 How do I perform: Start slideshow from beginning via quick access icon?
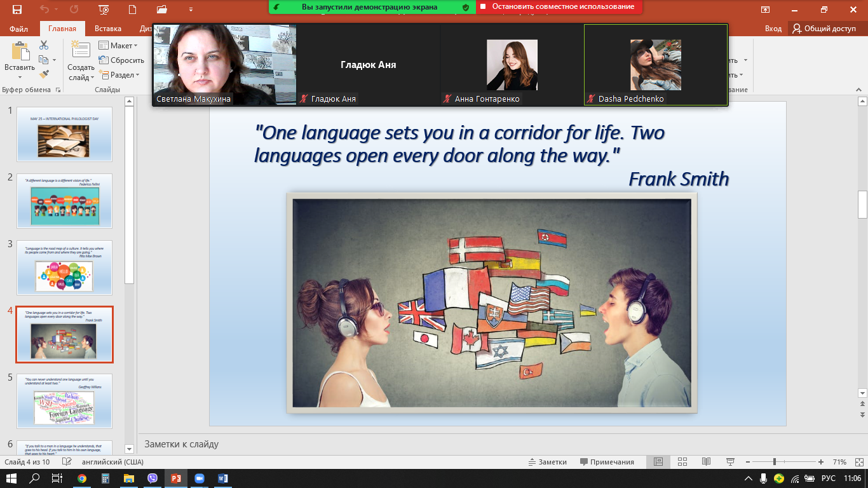tap(104, 10)
